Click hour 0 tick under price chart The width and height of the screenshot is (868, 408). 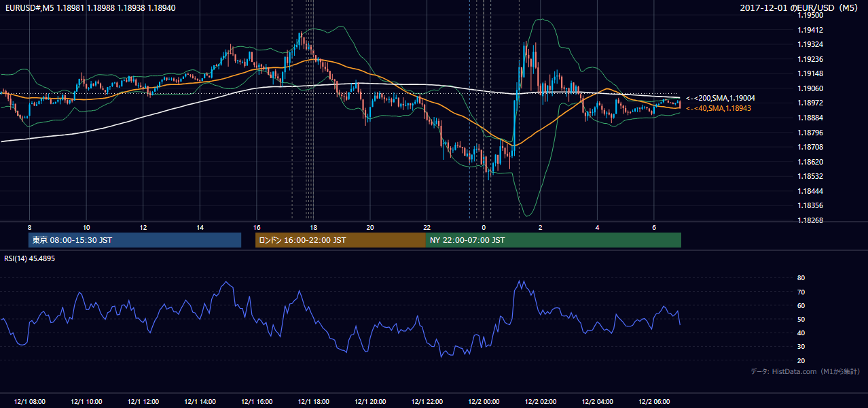pyautogui.click(x=484, y=227)
